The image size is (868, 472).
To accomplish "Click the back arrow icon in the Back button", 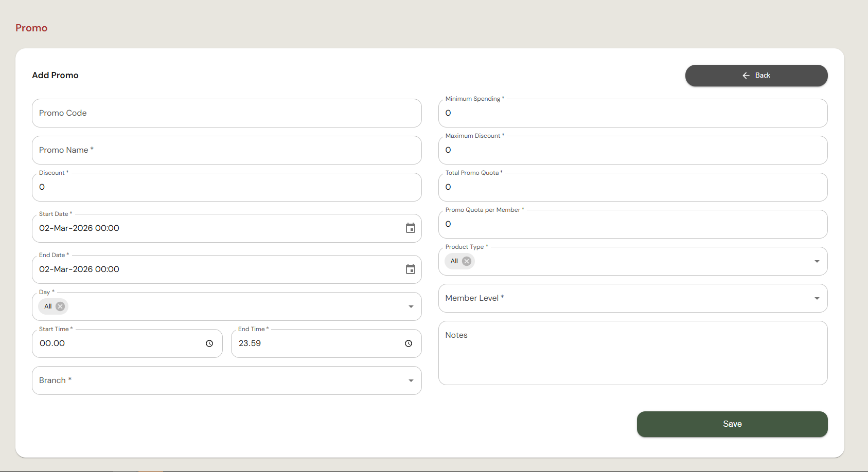I will pos(746,76).
